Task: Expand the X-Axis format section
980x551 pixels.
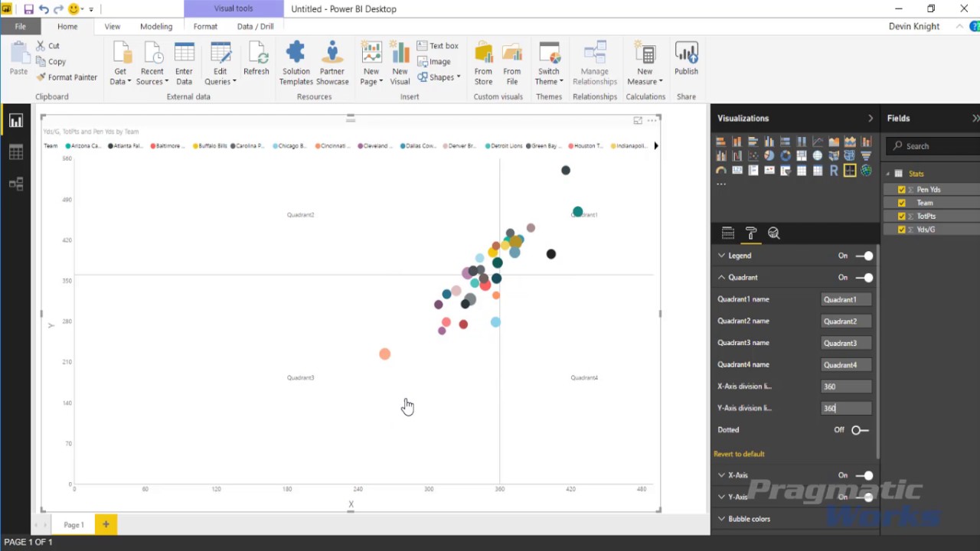Action: pyautogui.click(x=721, y=475)
